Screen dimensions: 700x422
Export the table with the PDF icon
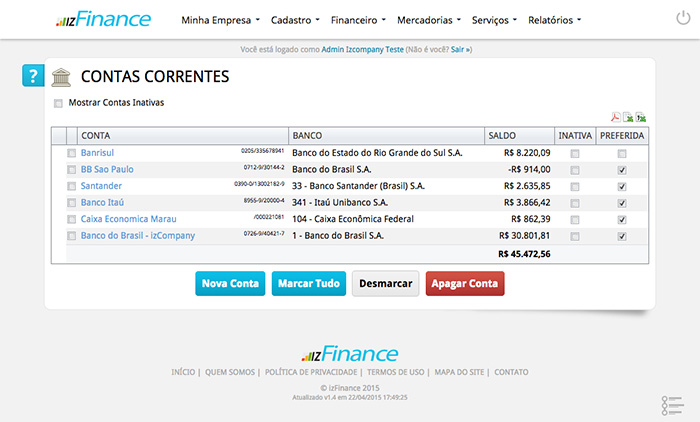tap(616, 117)
